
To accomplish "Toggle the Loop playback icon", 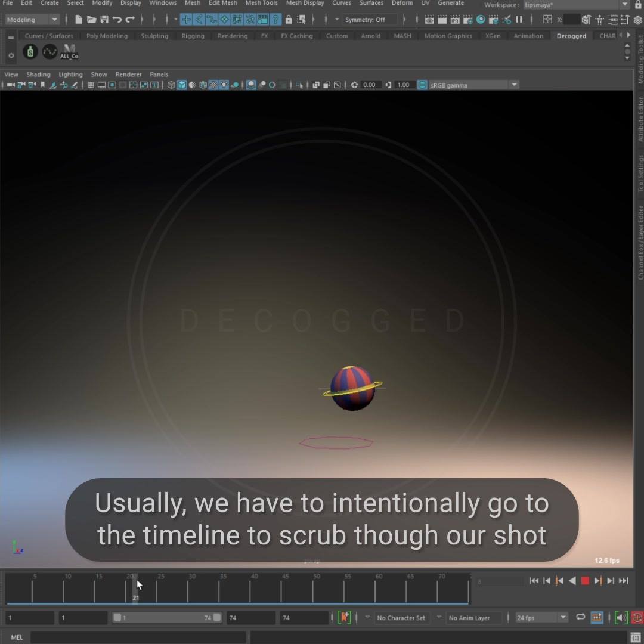I will pos(580,617).
